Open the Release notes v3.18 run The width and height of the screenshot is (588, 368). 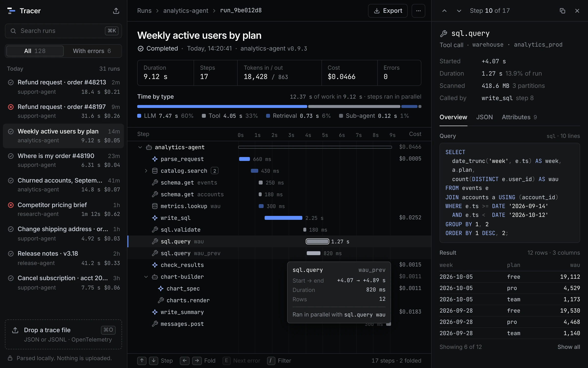pyautogui.click(x=63, y=258)
